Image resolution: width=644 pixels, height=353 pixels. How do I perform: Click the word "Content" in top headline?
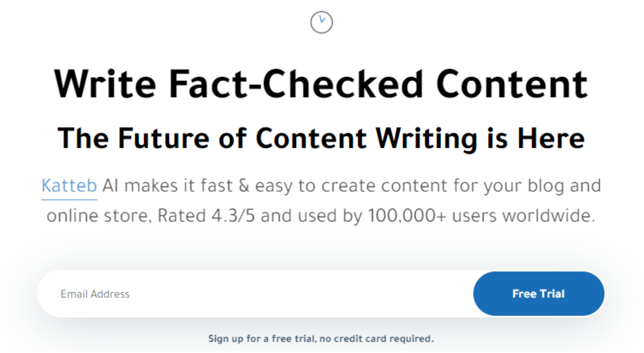[512, 84]
